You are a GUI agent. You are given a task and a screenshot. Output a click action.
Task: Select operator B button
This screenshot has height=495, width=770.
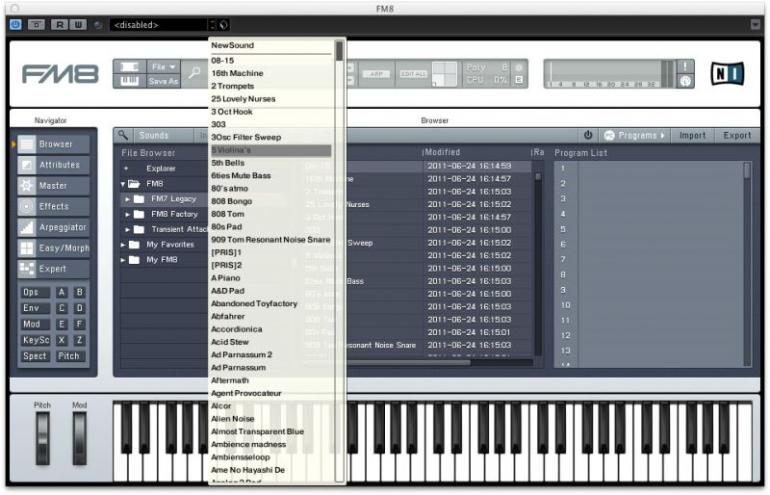point(79,292)
